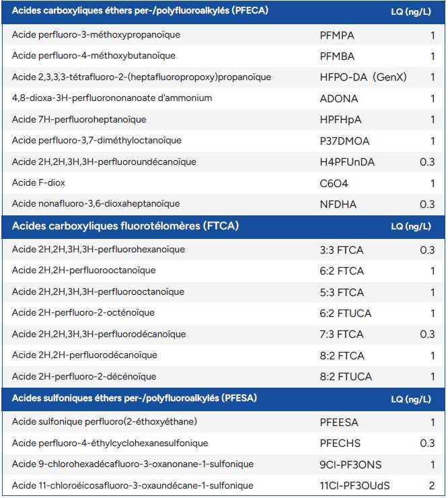Select Acide 2H,2H-perfluorodécanoïque row name
The image size is (448, 498).
(85, 355)
